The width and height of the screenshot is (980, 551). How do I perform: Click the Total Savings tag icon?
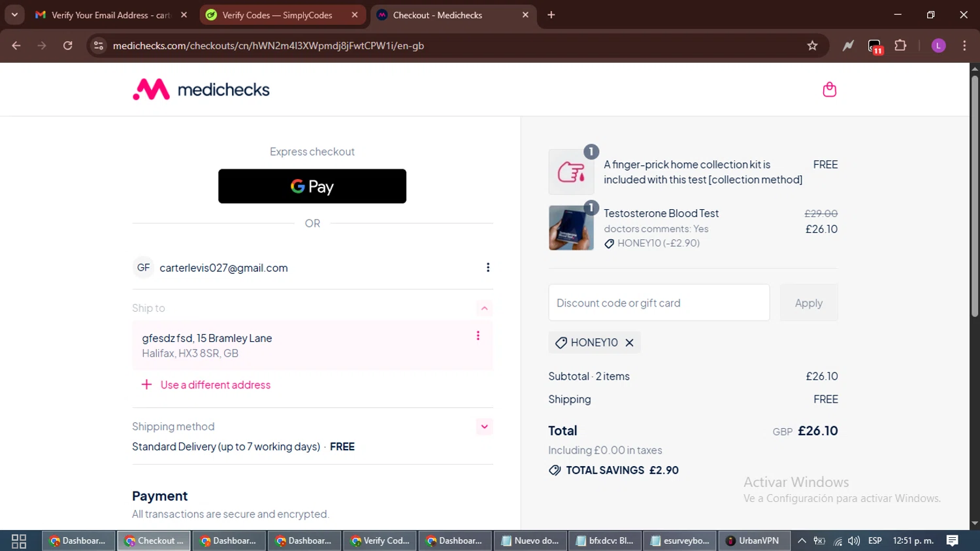point(555,471)
